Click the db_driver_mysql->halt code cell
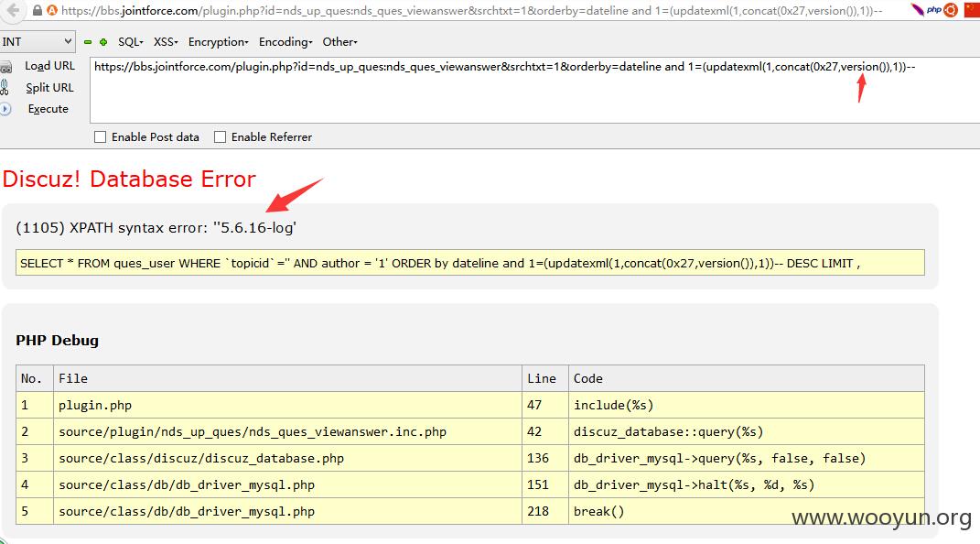The image size is (980, 544). pyautogui.click(x=747, y=484)
